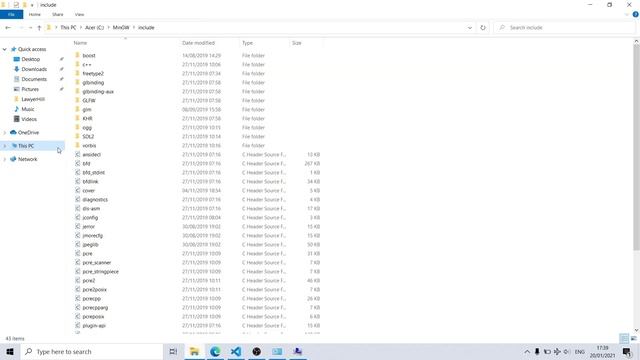Screen dimensions: 640x360
Task: Open the Home ribbon tab
Action: click(35, 14)
